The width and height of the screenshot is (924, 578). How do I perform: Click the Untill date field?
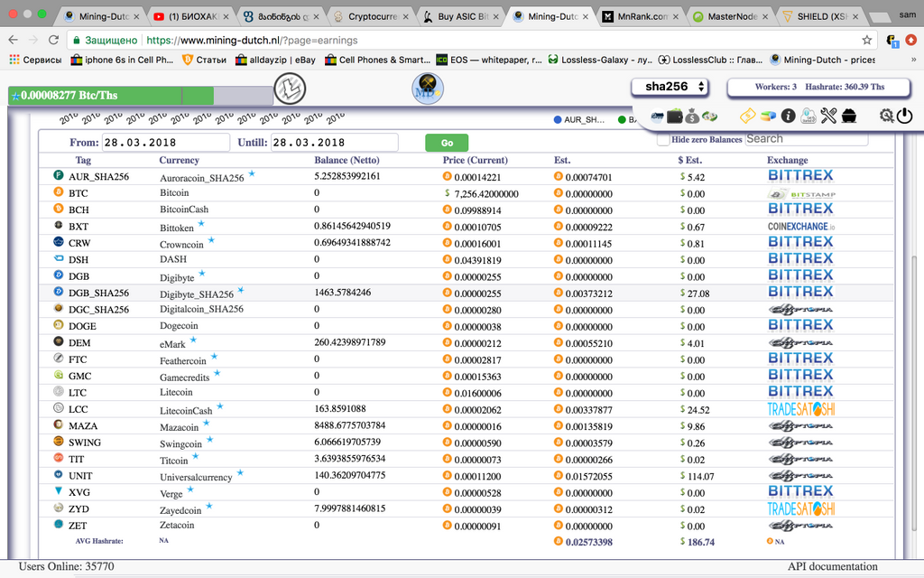pos(334,142)
